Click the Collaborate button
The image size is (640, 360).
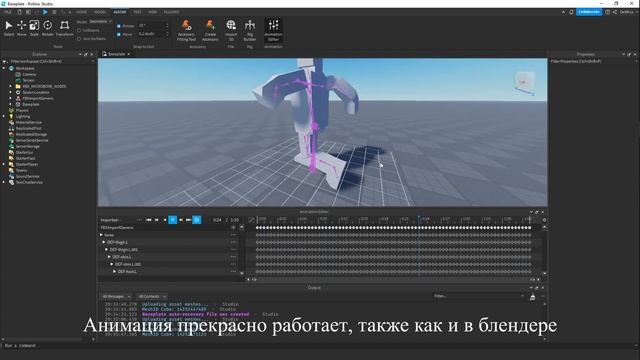pos(589,12)
